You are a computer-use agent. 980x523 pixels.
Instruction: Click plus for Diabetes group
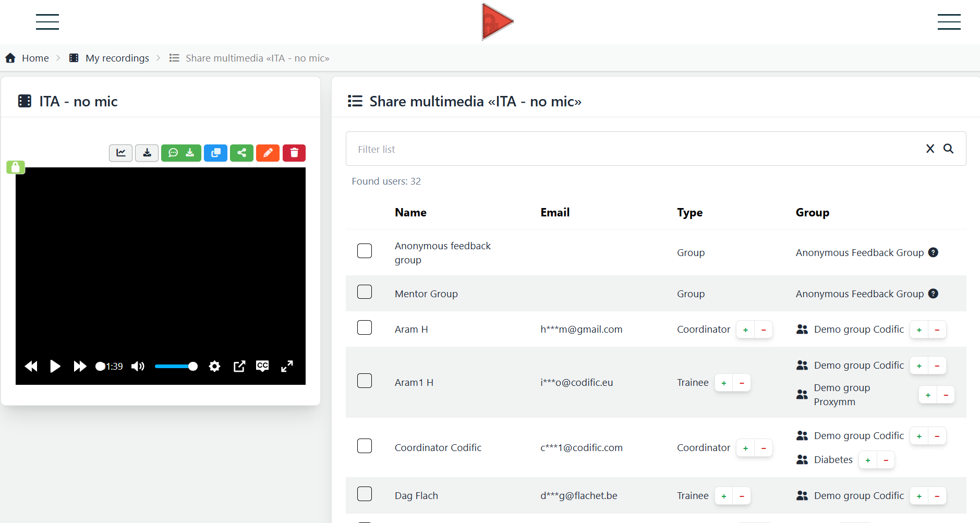point(868,460)
